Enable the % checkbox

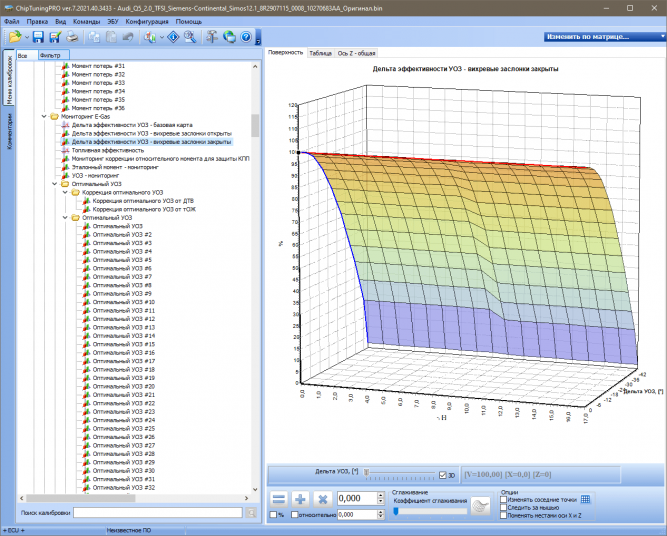click(274, 515)
